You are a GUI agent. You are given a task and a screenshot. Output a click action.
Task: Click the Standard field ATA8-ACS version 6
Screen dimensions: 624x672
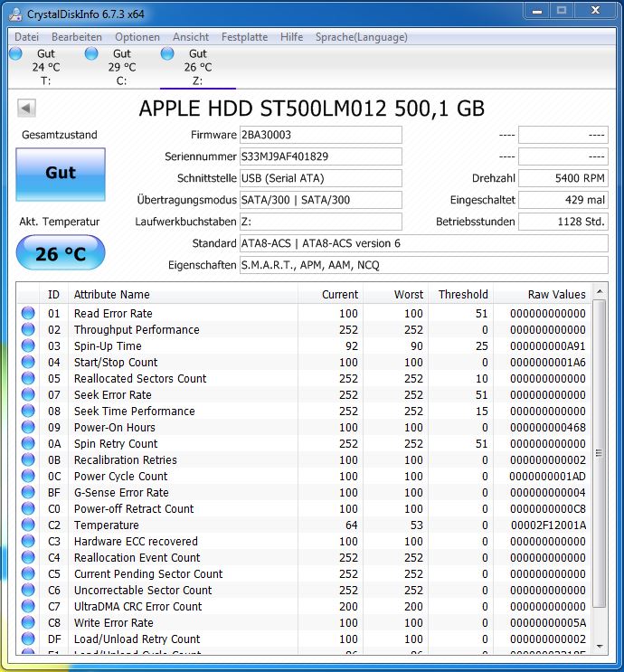[424, 243]
